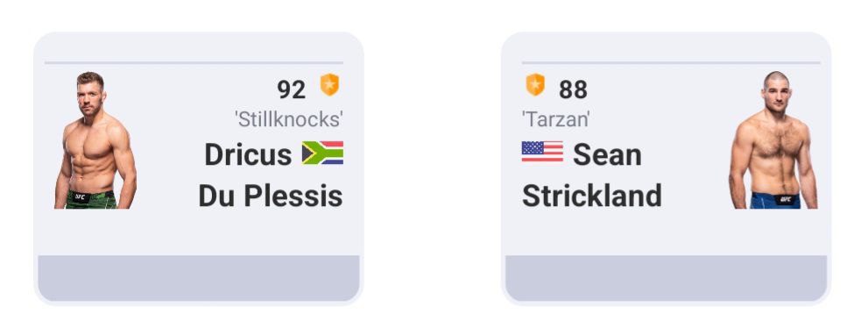
Task: Select the Dricus first name text
Action: 248,154
